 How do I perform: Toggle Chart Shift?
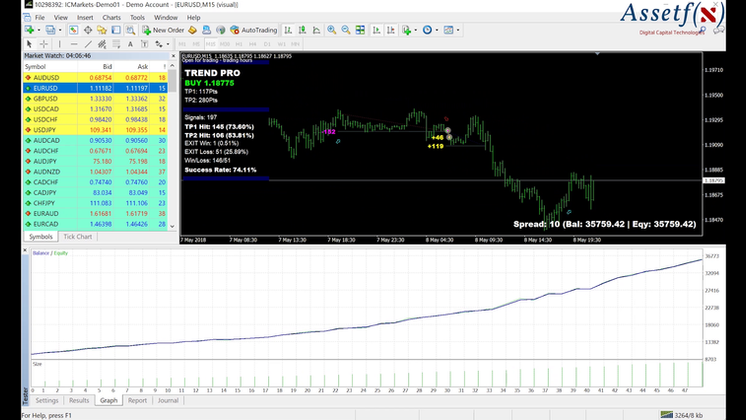pos(391,30)
